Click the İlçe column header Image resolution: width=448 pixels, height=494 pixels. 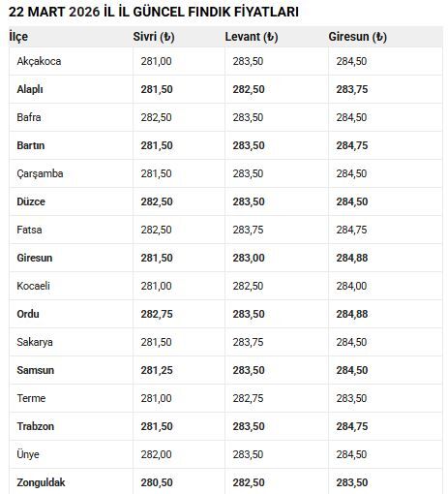(x=18, y=37)
